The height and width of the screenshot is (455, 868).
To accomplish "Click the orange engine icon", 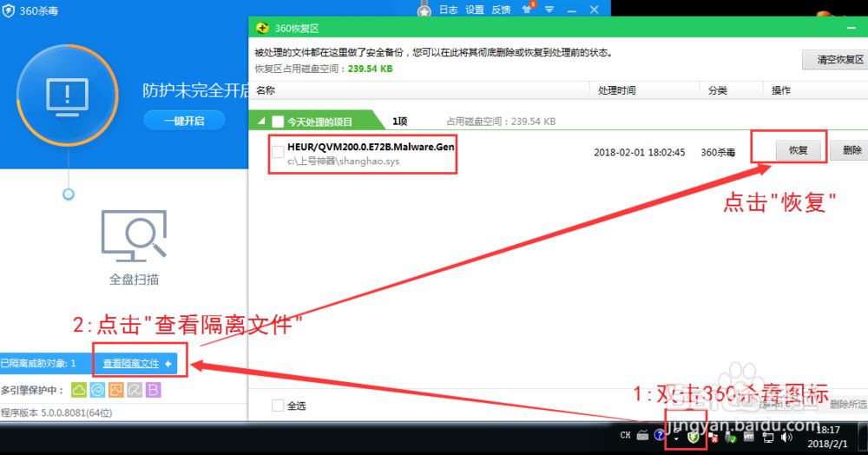I will pyautogui.click(x=116, y=391).
